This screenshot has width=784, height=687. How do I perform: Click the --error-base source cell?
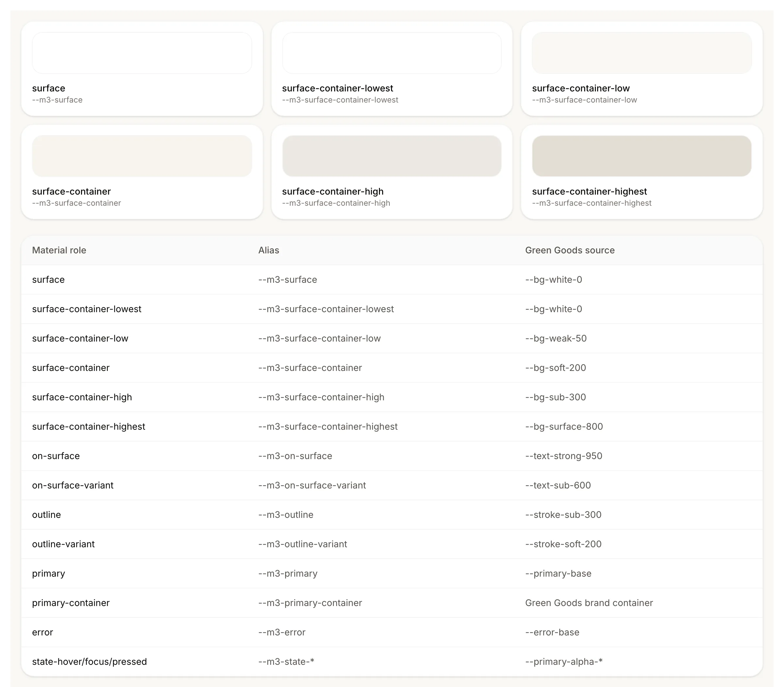tap(552, 632)
